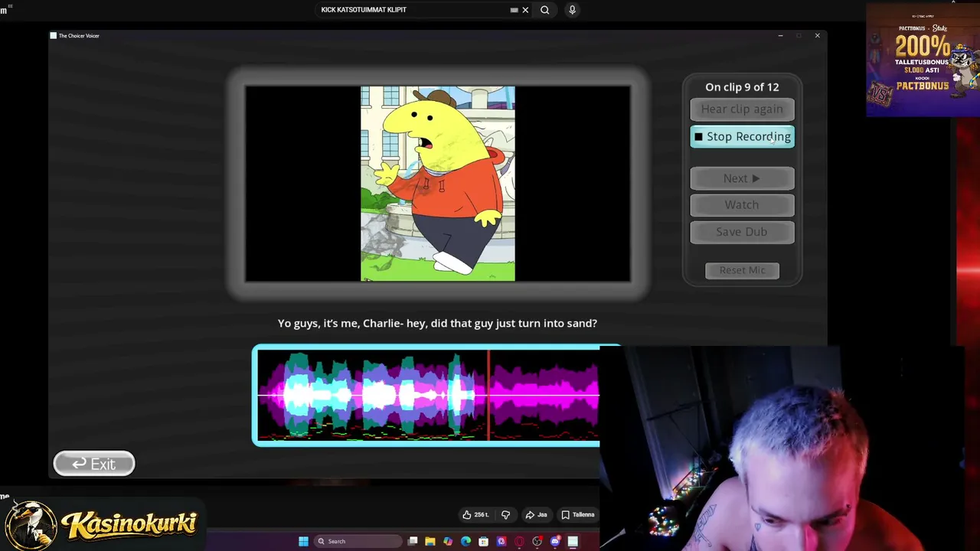Open Opera browser from the taskbar
This screenshot has width=980, height=551.
[x=519, y=542]
